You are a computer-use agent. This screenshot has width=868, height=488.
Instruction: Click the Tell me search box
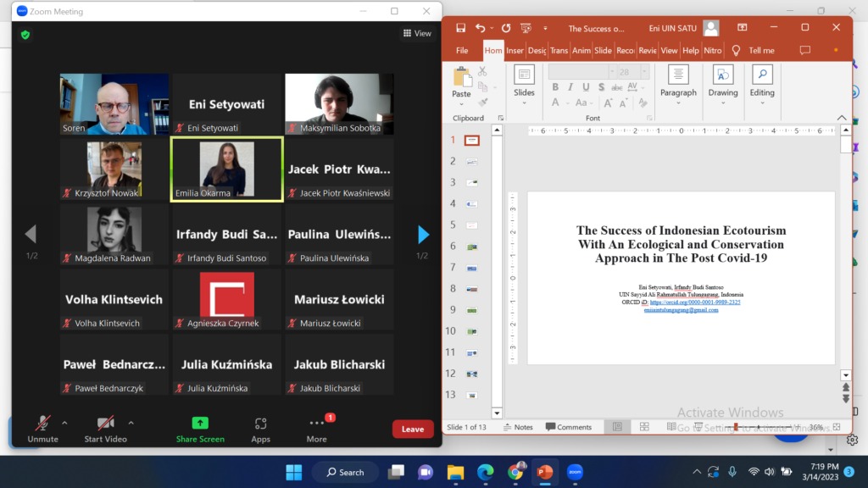coord(754,50)
